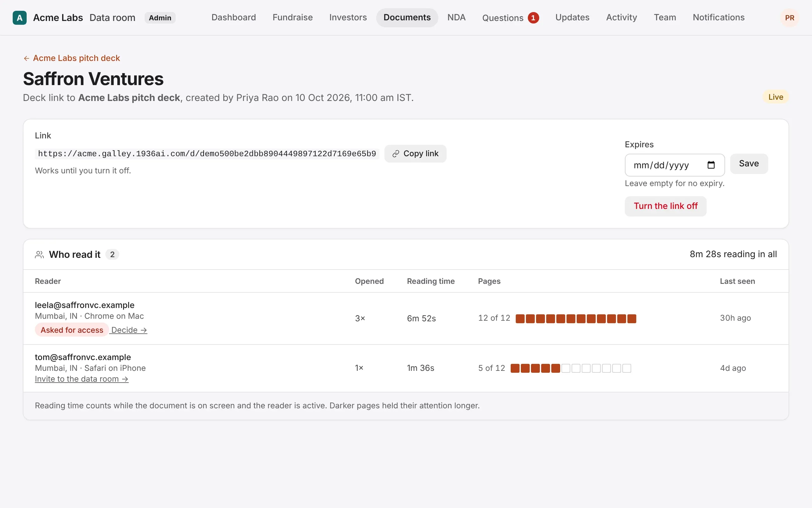Save the expiry date
The image size is (812, 508).
pos(749,164)
